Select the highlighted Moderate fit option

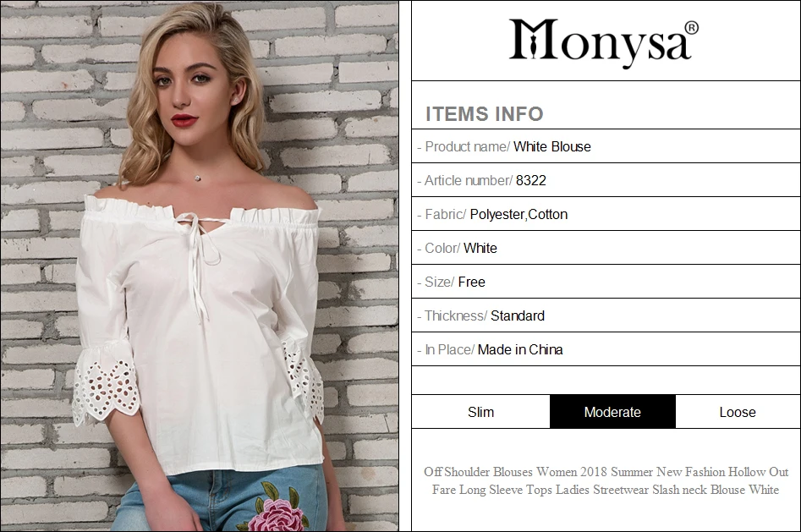tap(612, 412)
